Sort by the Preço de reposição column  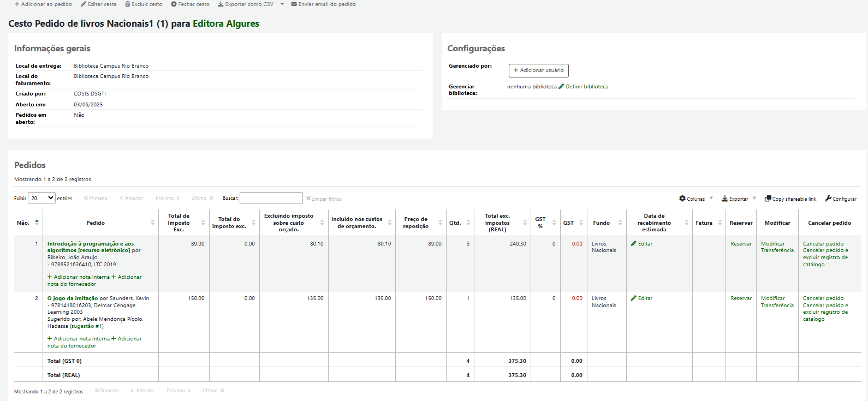[x=420, y=223]
